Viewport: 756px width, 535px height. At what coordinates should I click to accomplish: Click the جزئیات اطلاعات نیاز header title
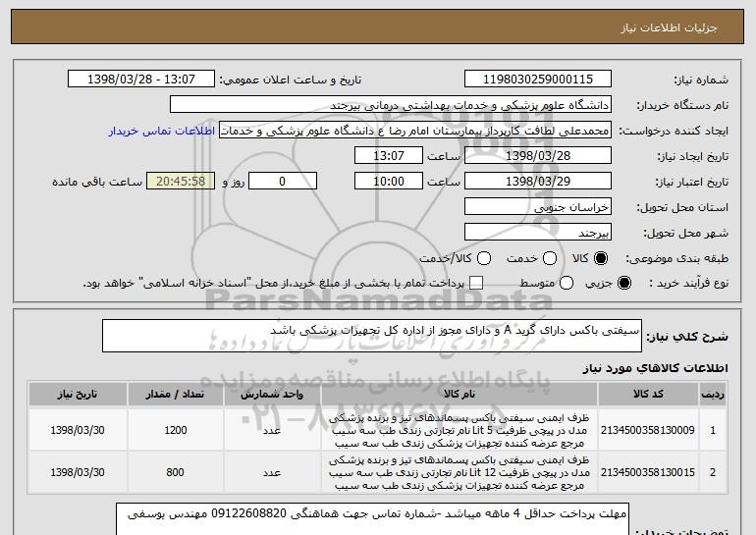(x=669, y=27)
